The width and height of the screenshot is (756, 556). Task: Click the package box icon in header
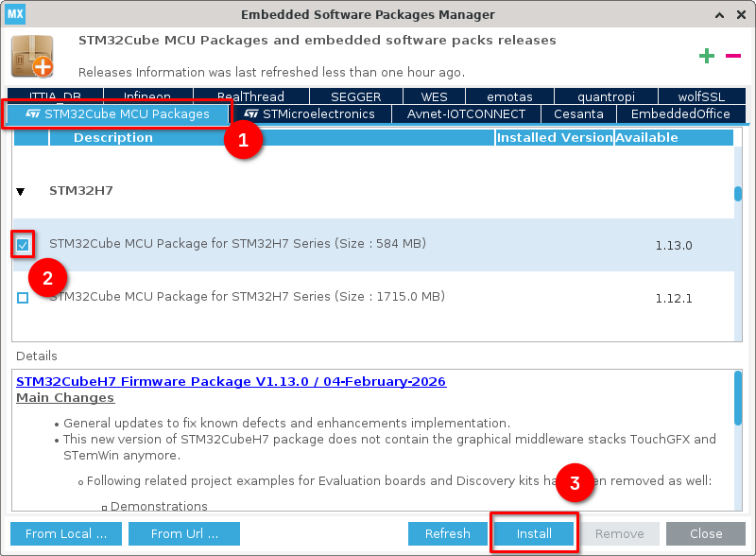coord(32,57)
